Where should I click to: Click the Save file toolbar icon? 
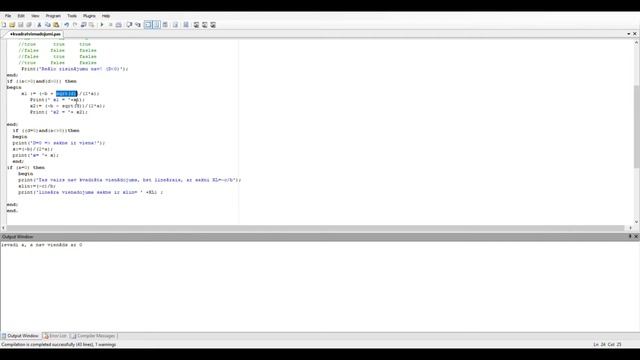20,25
